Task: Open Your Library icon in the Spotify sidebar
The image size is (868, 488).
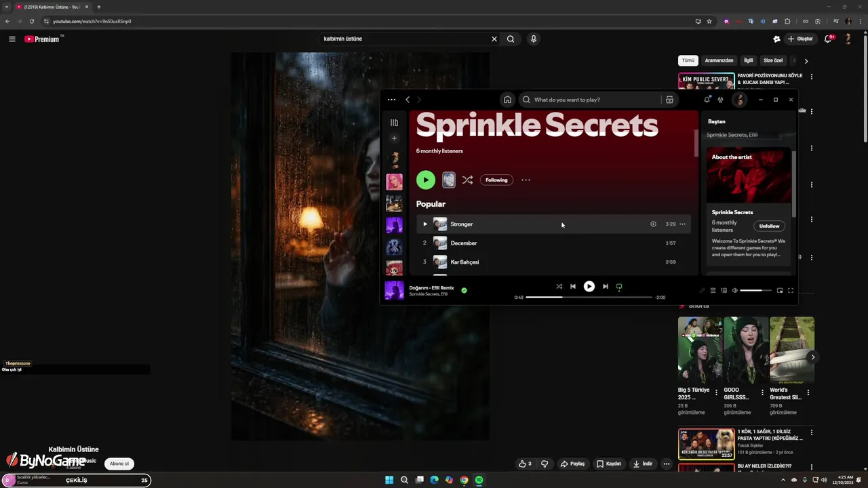Action: coord(394,123)
